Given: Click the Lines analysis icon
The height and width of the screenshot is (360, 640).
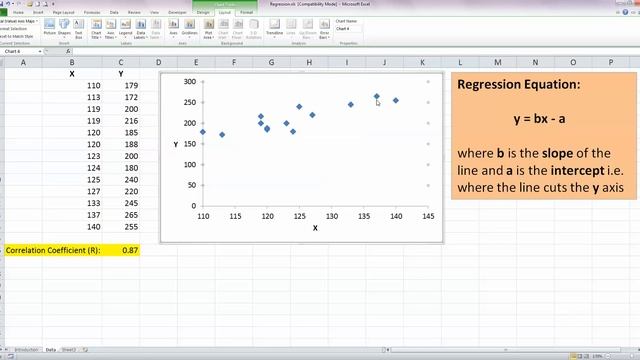Looking at the screenshot, I should 291,29.
